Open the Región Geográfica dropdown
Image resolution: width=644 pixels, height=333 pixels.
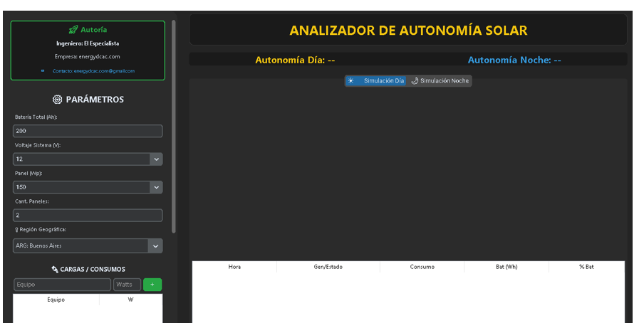tap(155, 245)
